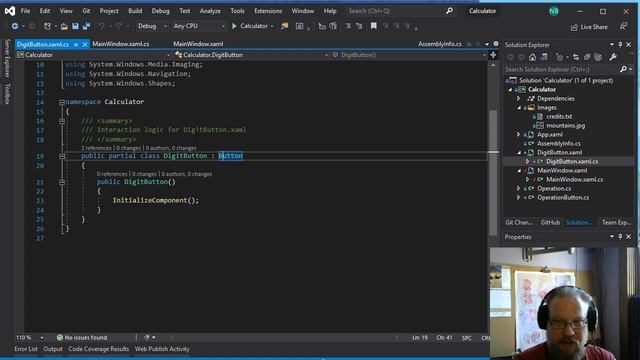Expand the OperationButton.cs node
This screenshot has width=640, height=360.
[518, 198]
